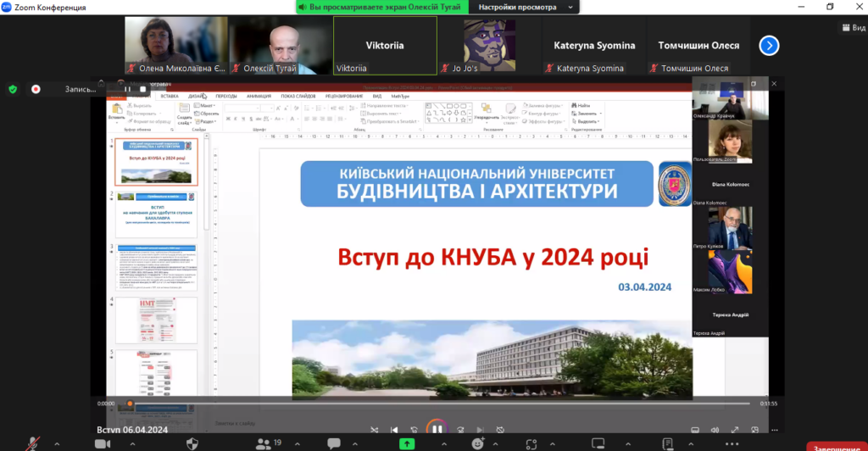Open Заливка фигуры shape fill
The width and height of the screenshot is (868, 451).
point(542,105)
